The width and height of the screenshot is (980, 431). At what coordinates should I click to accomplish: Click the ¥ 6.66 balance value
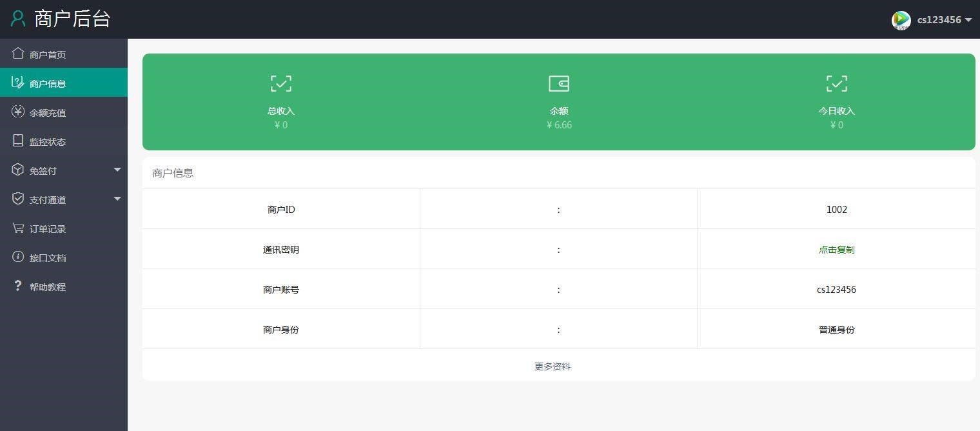pyautogui.click(x=559, y=125)
